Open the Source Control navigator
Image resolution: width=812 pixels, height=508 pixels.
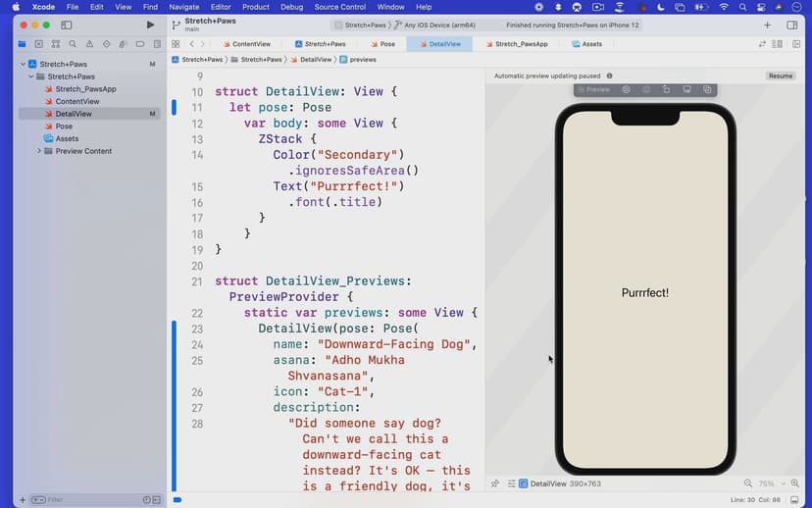(39, 44)
